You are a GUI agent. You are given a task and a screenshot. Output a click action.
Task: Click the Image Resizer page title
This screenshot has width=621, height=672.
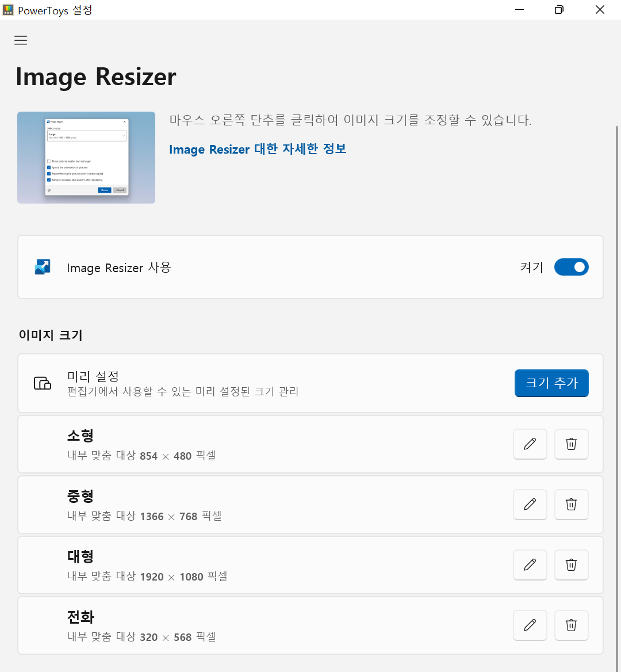coord(96,77)
